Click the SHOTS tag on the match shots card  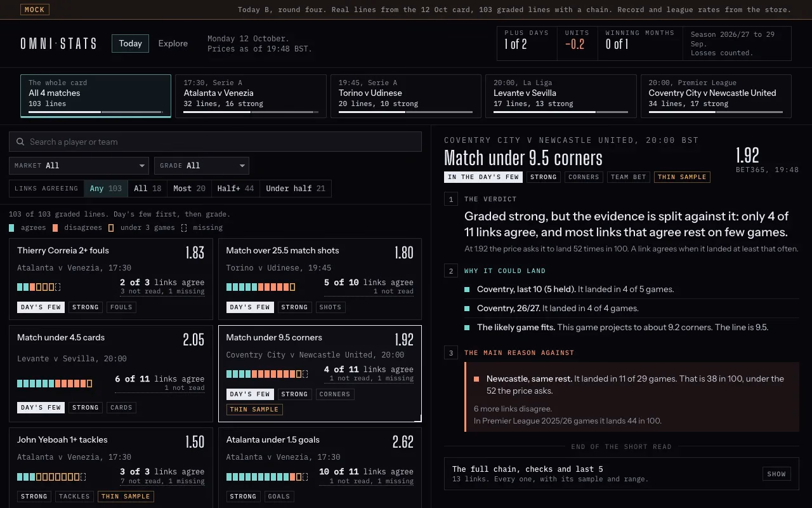pyautogui.click(x=330, y=307)
